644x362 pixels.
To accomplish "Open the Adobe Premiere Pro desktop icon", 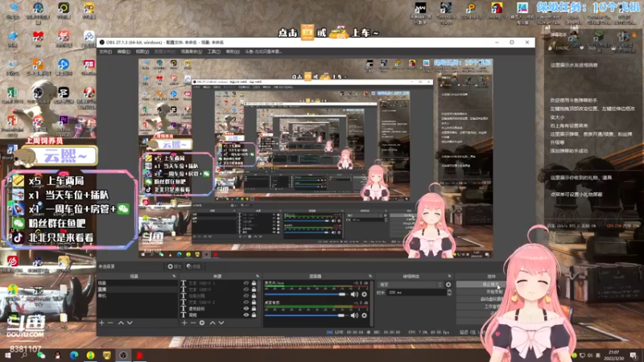I will coord(64,124).
